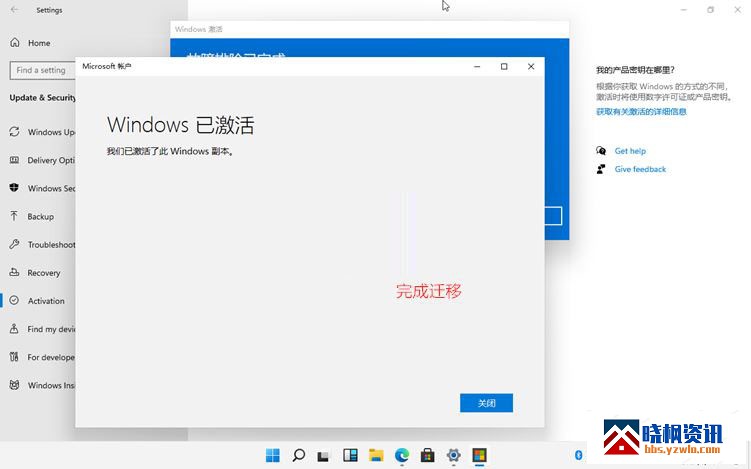The height and width of the screenshot is (469, 751).
Task: Click the For developers icon
Action: [x=14, y=357]
